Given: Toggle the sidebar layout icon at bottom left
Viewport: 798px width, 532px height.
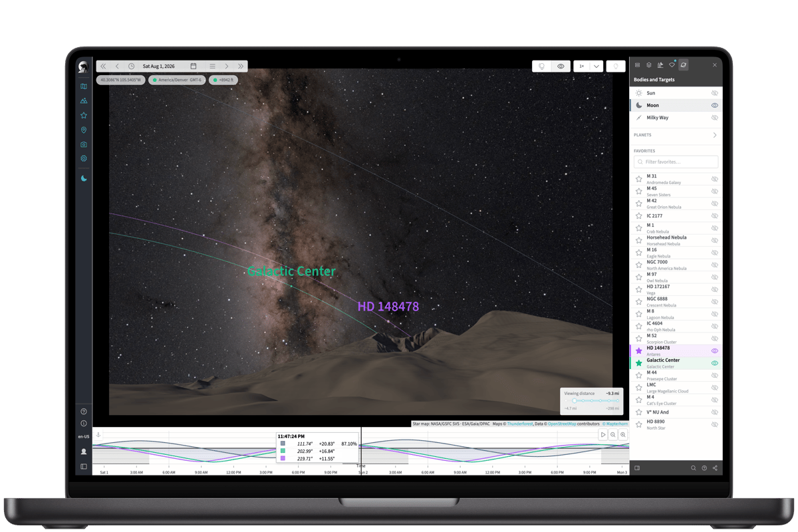Looking at the screenshot, I should click(84, 467).
